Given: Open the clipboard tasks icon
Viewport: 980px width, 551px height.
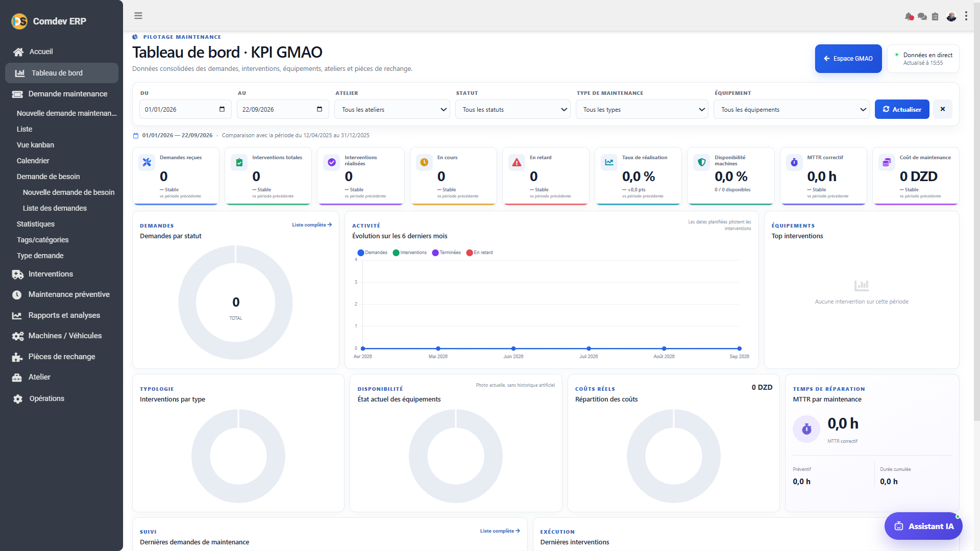Looking at the screenshot, I should coord(935,16).
